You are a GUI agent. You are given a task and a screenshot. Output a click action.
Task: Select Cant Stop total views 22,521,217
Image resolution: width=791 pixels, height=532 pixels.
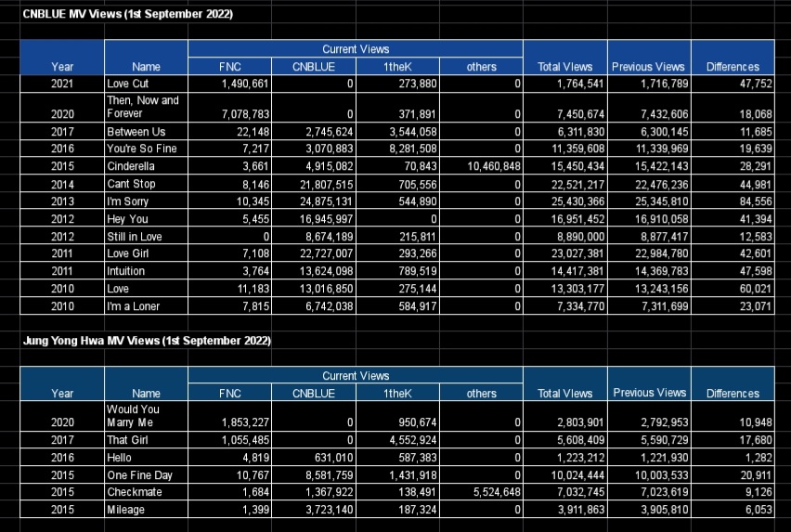click(565, 184)
